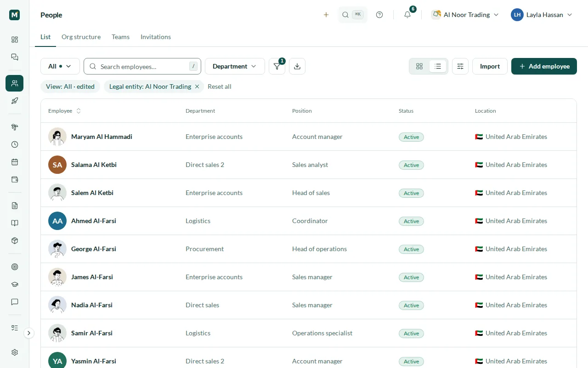Viewport: 588px width, 368px height.
Task: Open the open-book icon in the sidebar
Action: click(15, 223)
